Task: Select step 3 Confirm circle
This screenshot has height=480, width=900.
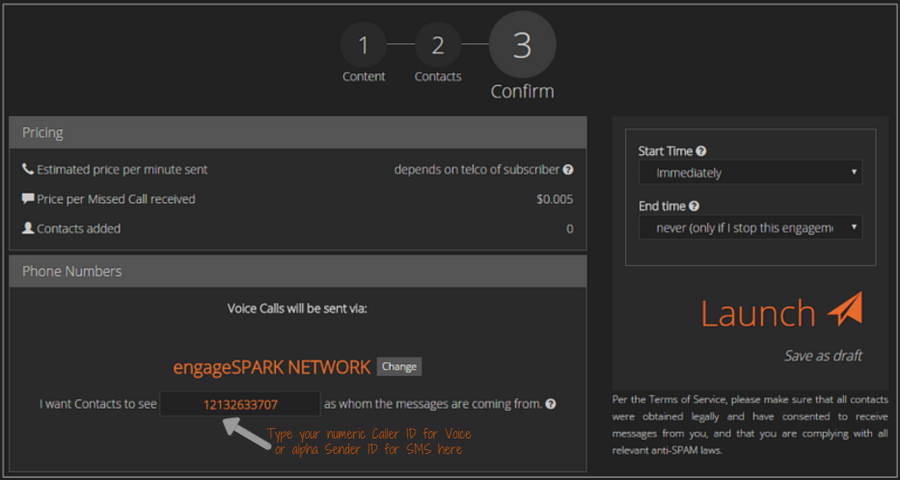Action: [x=522, y=46]
